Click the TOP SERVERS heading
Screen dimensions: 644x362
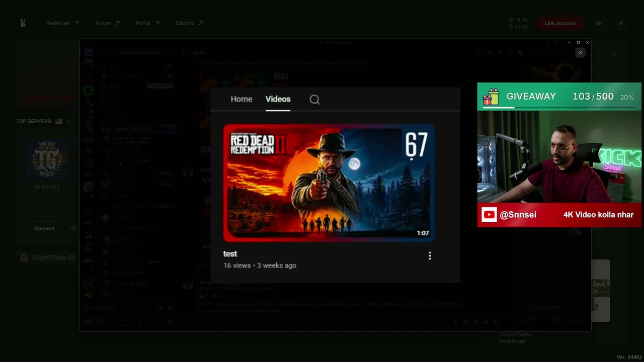pyautogui.click(x=34, y=121)
